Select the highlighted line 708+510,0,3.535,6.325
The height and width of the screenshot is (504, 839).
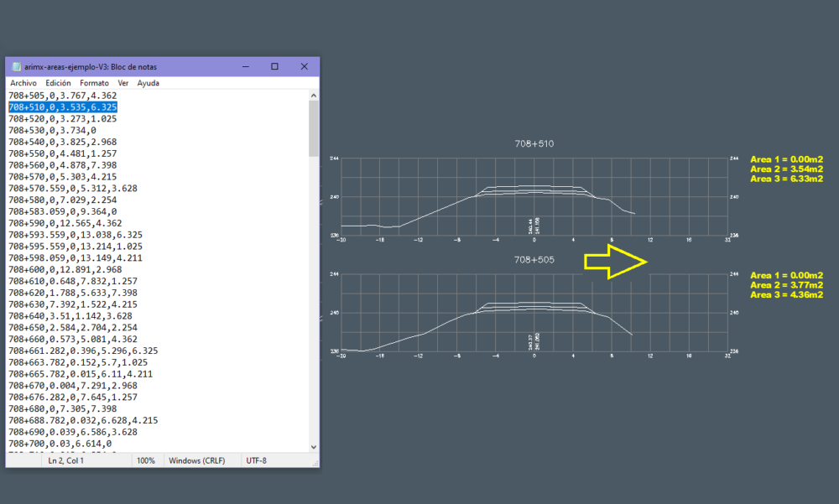pos(62,107)
